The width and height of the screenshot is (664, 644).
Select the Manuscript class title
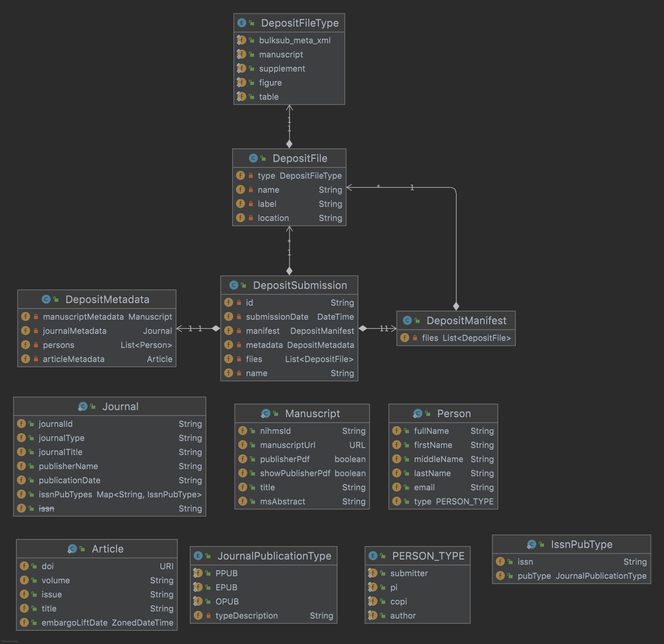(312, 413)
